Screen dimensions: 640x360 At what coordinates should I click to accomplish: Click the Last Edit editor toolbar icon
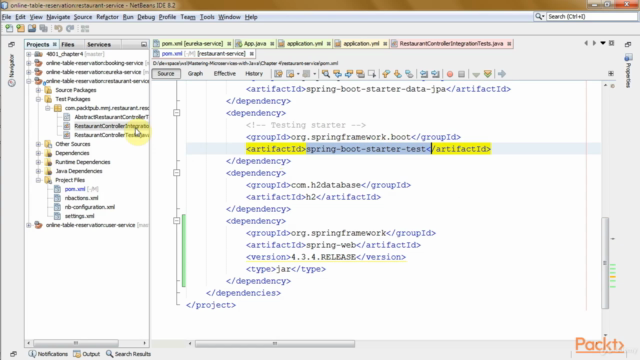(278, 74)
